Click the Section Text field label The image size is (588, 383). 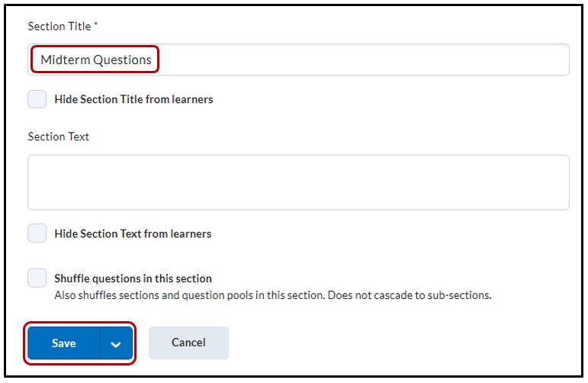tap(58, 137)
